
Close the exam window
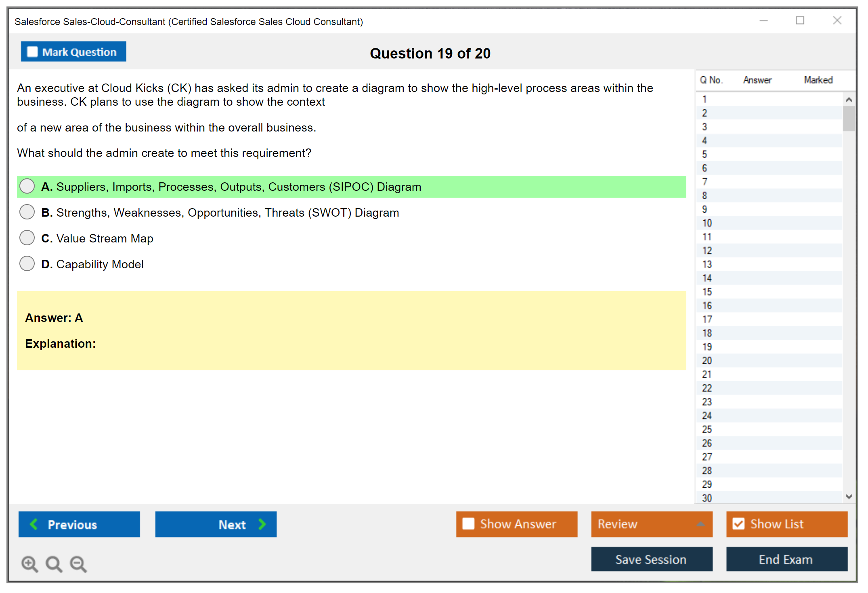coord(837,21)
